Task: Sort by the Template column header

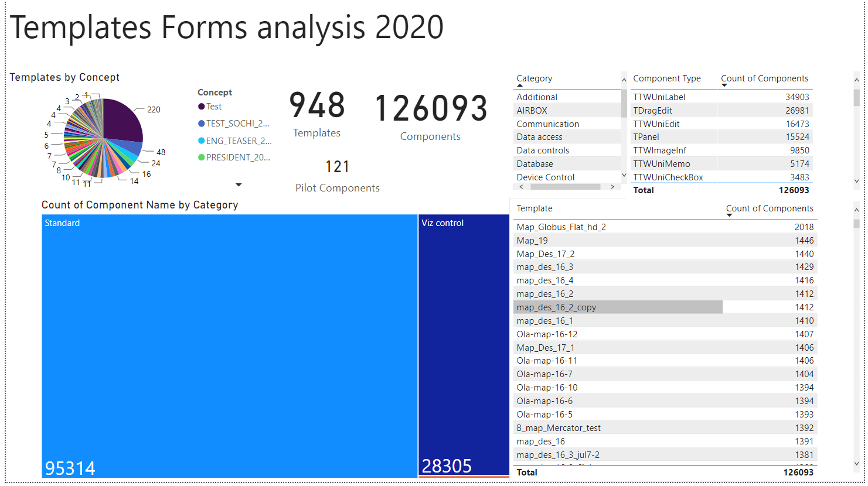Action: pos(534,208)
